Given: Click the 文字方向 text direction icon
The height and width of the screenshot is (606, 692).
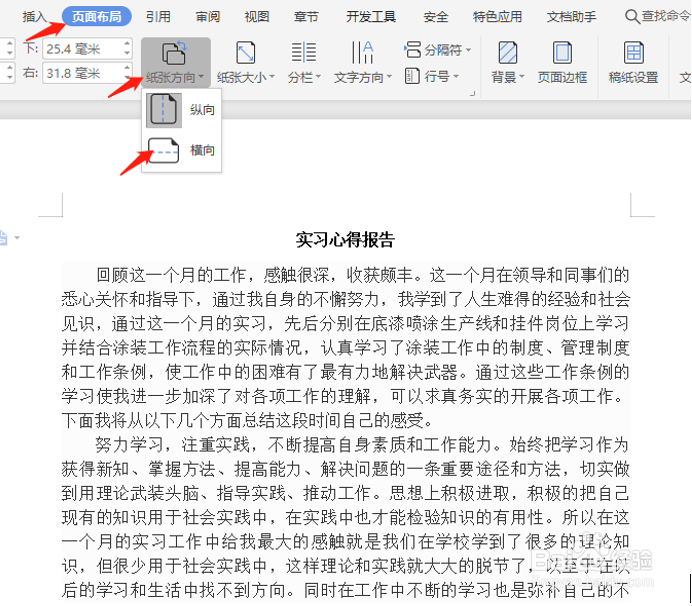Looking at the screenshot, I should [363, 52].
